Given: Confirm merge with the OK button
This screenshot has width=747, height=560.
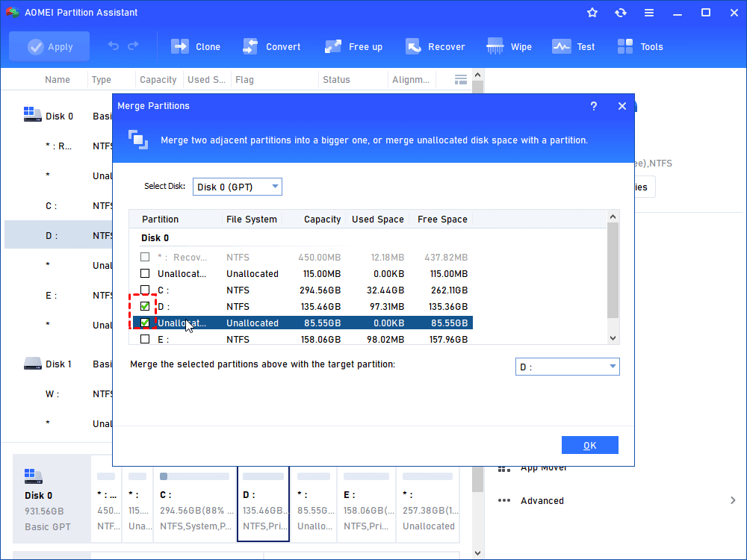Looking at the screenshot, I should (590, 444).
